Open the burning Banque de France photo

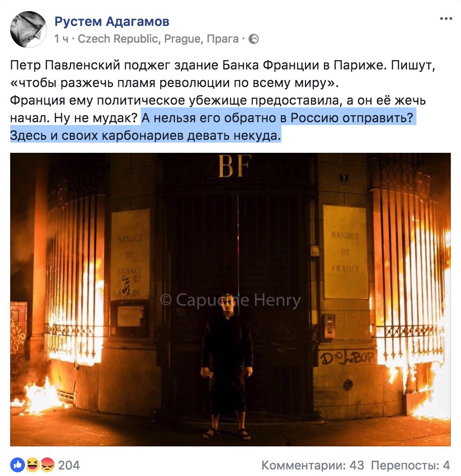point(230,299)
